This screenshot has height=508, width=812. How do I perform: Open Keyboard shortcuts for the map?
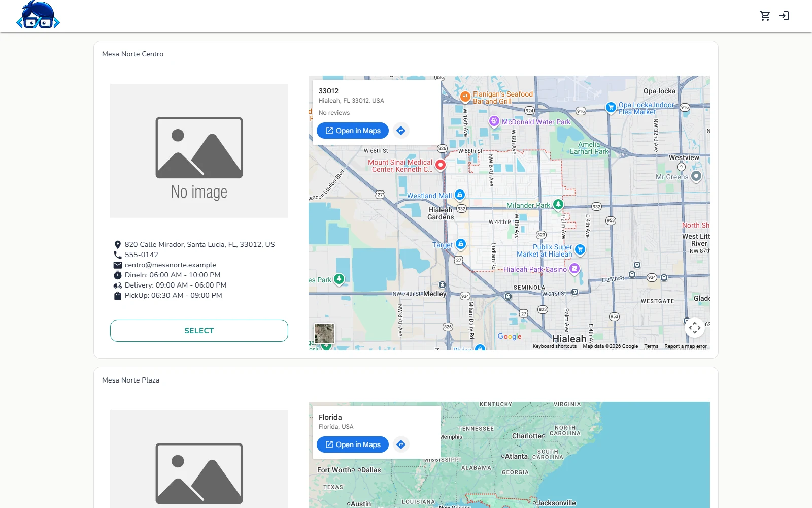pos(555,346)
